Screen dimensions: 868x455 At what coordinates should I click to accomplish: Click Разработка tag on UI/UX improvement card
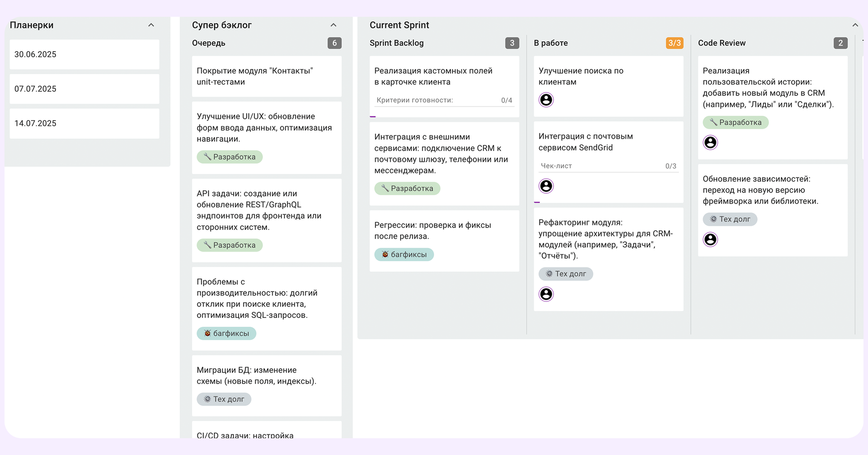click(230, 157)
